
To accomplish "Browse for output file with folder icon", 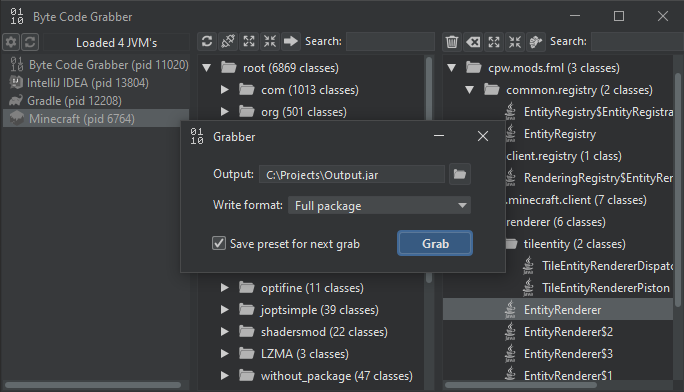I will [460, 174].
